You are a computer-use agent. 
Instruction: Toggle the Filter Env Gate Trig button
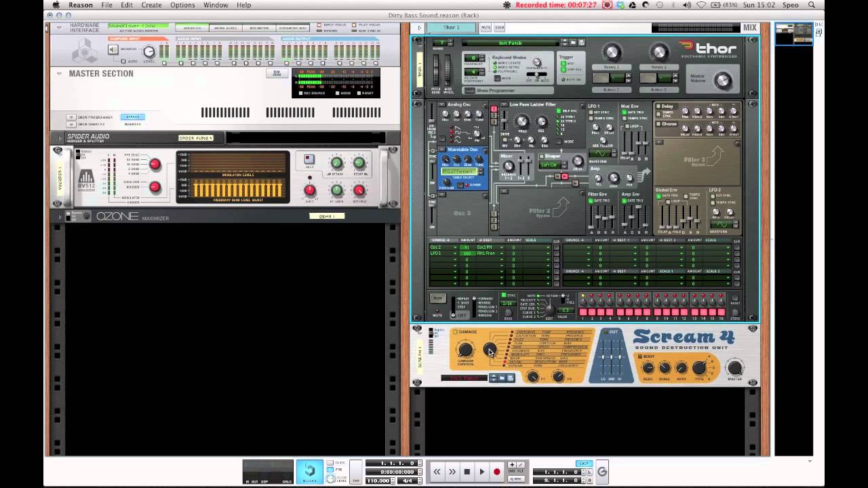[x=592, y=201]
